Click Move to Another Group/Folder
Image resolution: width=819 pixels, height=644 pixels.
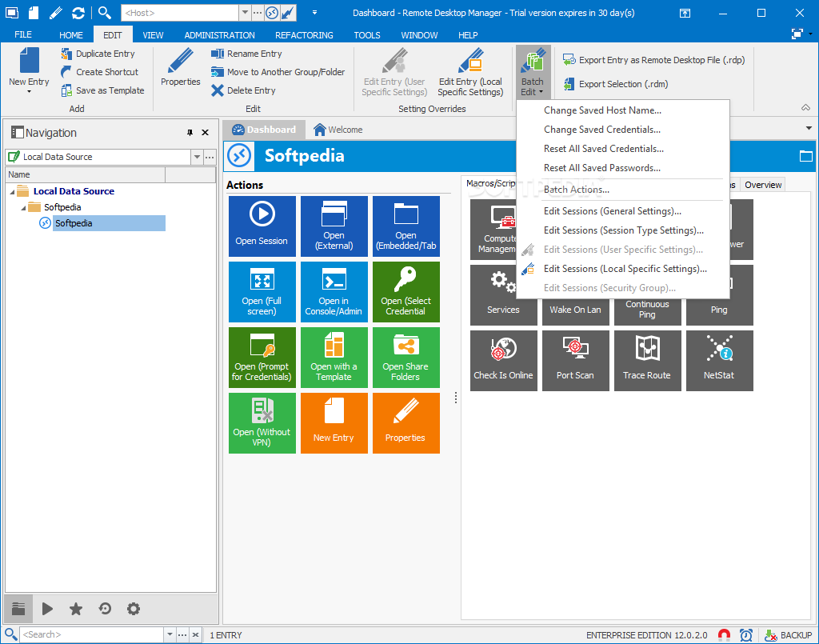(278, 72)
